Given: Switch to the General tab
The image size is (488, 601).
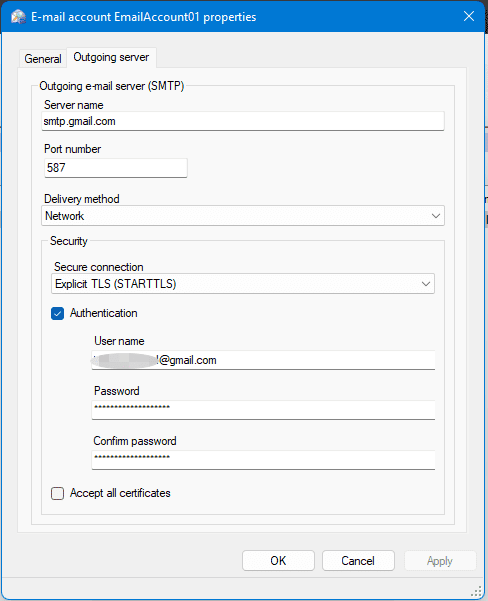Looking at the screenshot, I should 43,59.
